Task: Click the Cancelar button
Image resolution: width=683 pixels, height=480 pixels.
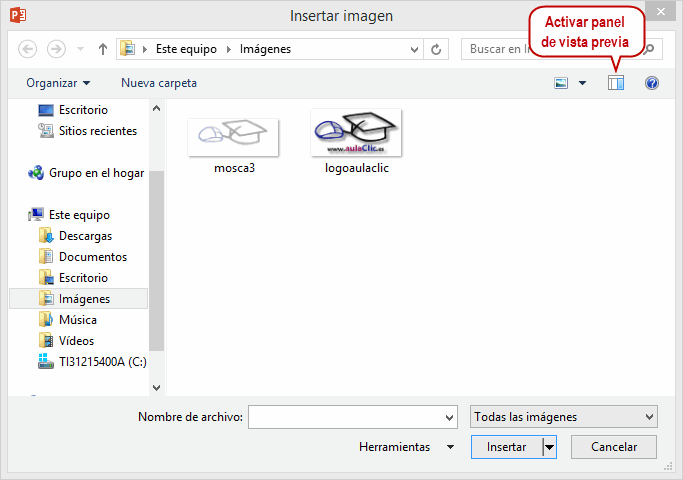Action: [x=613, y=447]
